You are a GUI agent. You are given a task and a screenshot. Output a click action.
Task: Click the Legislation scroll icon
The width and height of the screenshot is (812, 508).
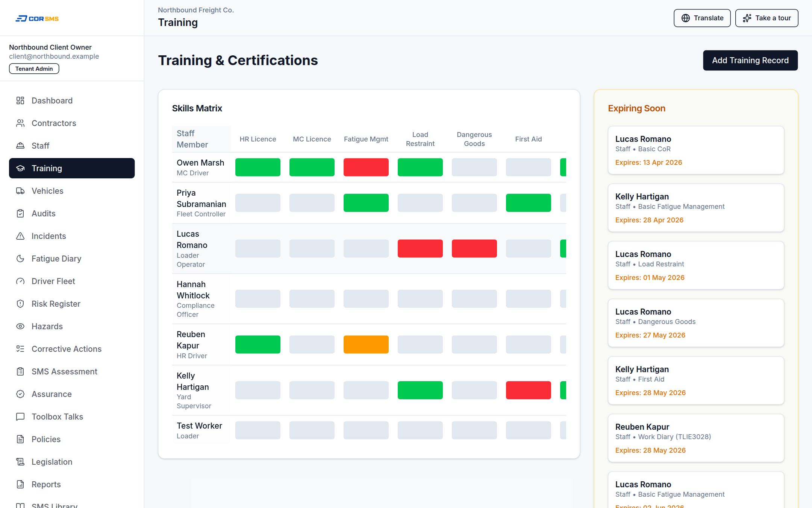(20, 462)
